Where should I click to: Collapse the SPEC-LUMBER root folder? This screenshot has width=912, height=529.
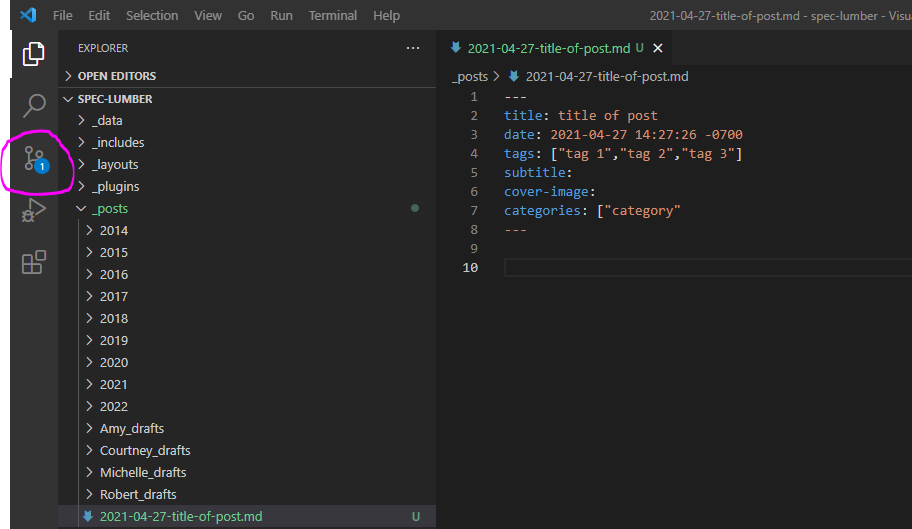tap(114, 99)
